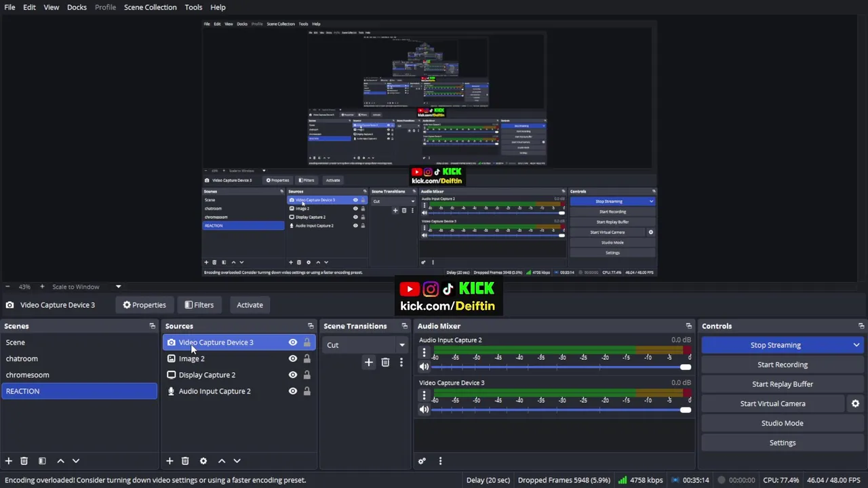The image size is (868, 488).
Task: Move scene down arrow in Scenes toolbar
Action: tap(76, 461)
